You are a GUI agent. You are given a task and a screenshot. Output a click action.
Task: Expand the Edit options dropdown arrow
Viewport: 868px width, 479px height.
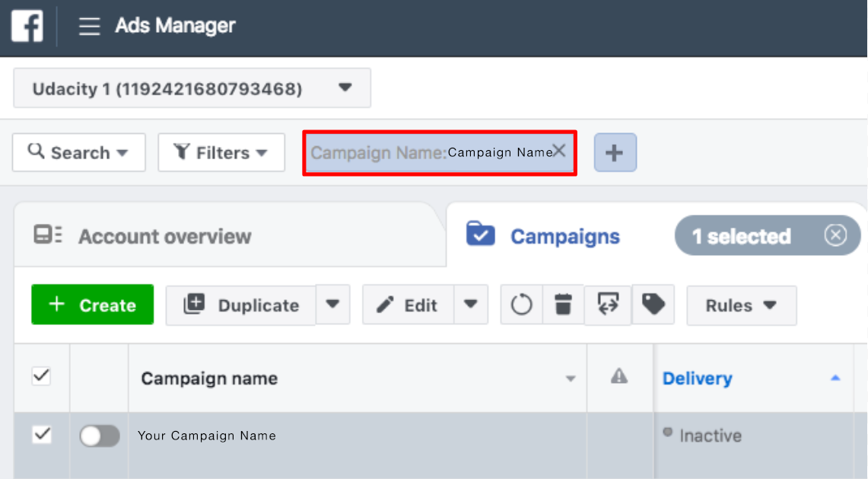[471, 305]
